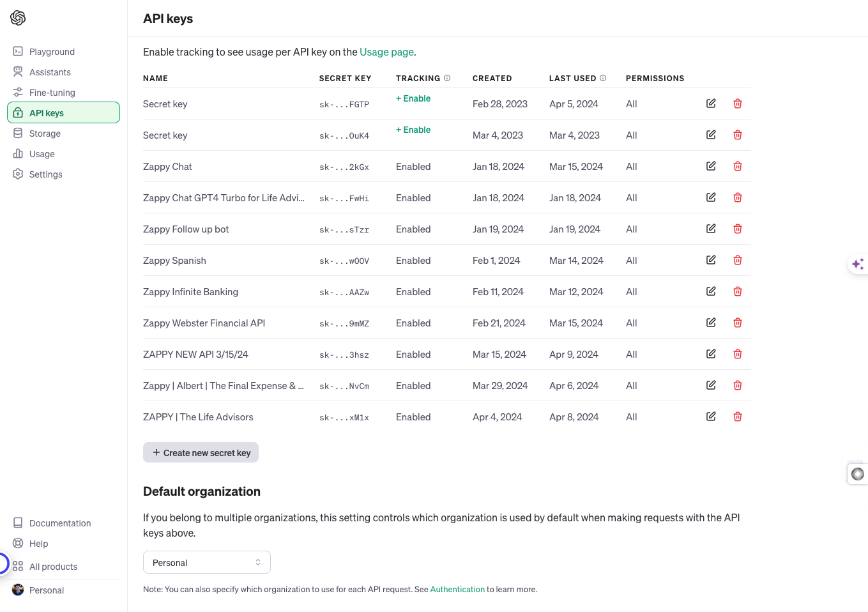
Task: Delete the ZAPPY | The Life Advisors key
Action: coord(738,417)
